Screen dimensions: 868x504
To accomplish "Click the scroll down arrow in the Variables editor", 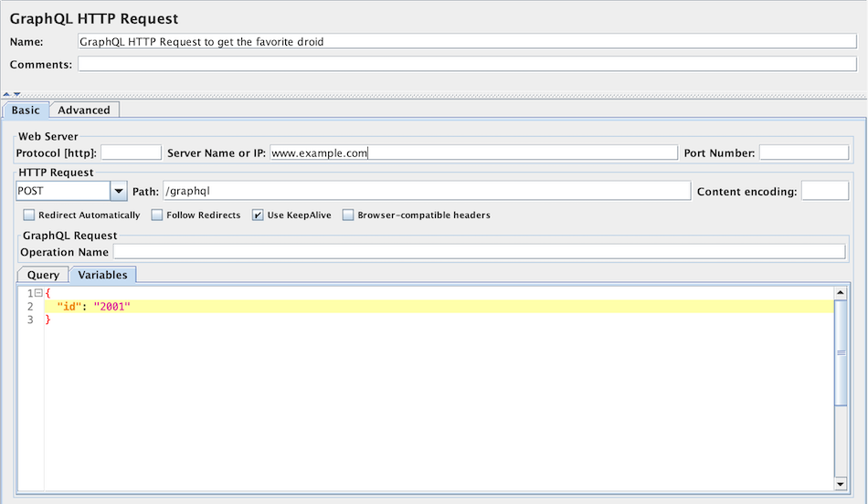I will coord(840,483).
